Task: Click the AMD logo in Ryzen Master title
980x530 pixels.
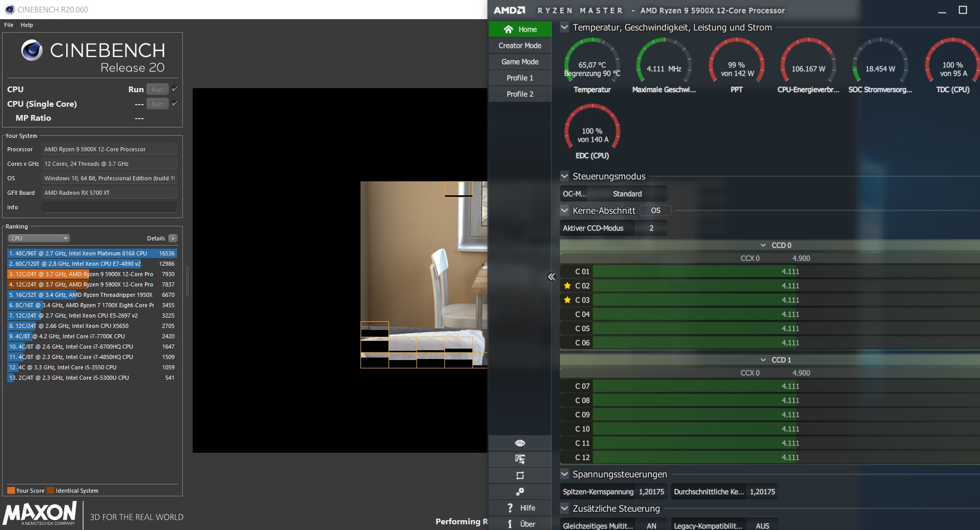Action: click(509, 10)
